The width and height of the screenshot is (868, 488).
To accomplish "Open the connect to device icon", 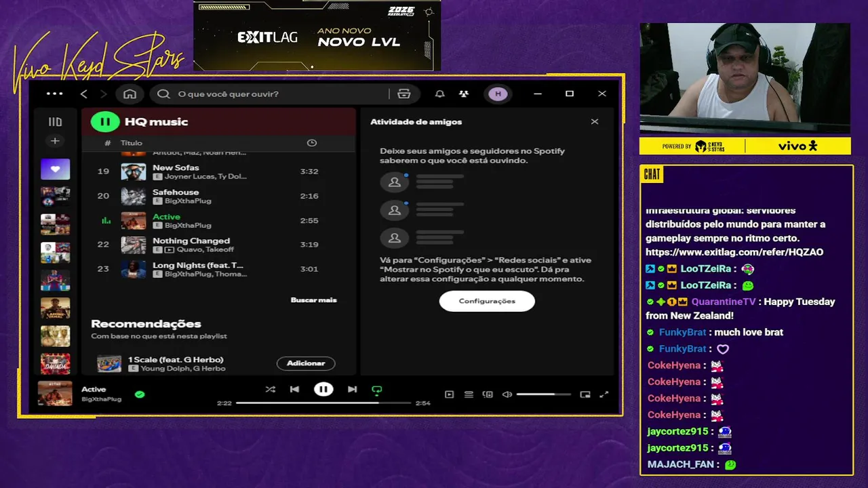I will tap(488, 394).
